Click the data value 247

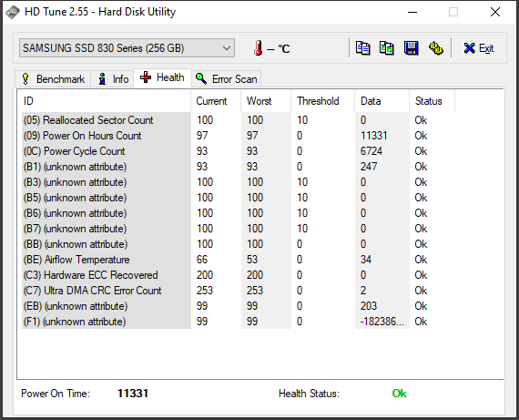[x=369, y=167]
